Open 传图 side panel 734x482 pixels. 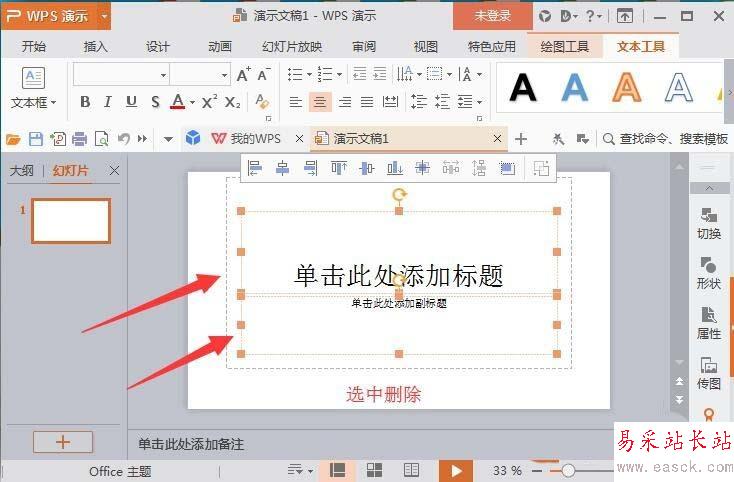pyautogui.click(x=709, y=374)
